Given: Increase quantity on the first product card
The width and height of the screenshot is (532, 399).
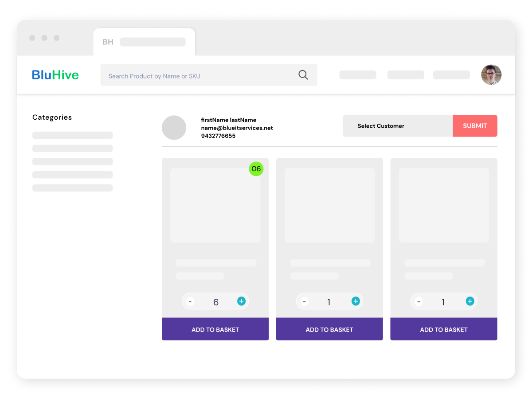Looking at the screenshot, I should click(241, 301).
